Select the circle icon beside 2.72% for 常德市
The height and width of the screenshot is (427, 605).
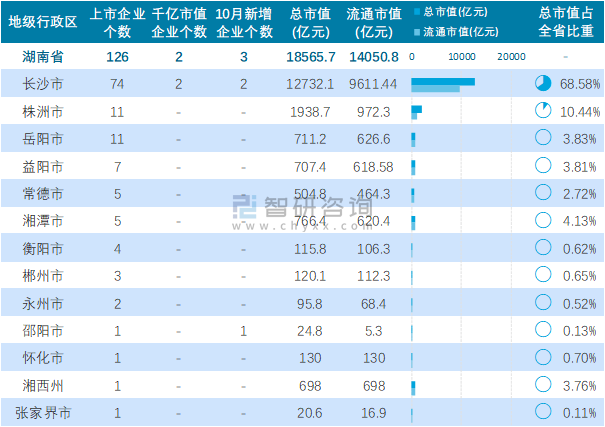[544, 192]
